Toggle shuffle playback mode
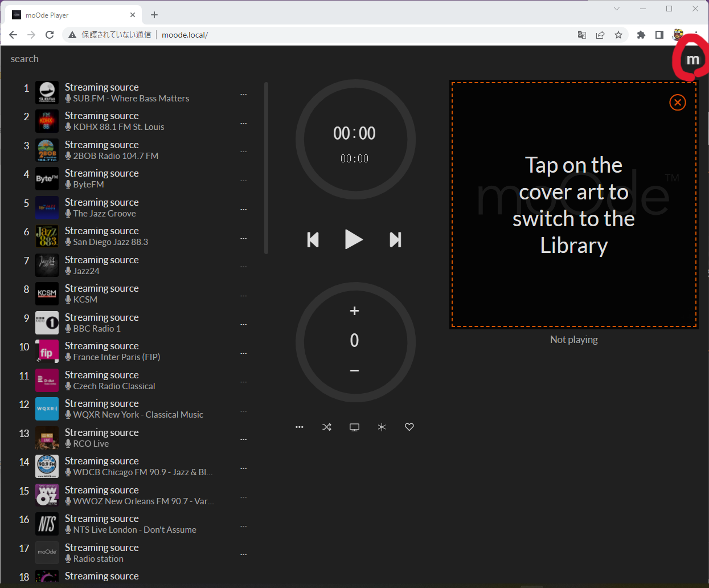The width and height of the screenshot is (709, 588). tap(327, 427)
